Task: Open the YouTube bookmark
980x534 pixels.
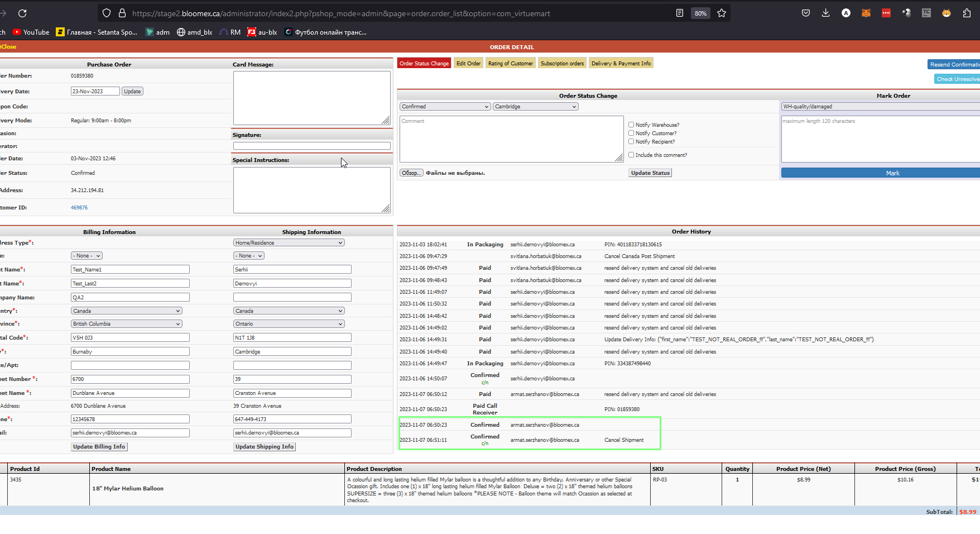Action: tap(31, 32)
